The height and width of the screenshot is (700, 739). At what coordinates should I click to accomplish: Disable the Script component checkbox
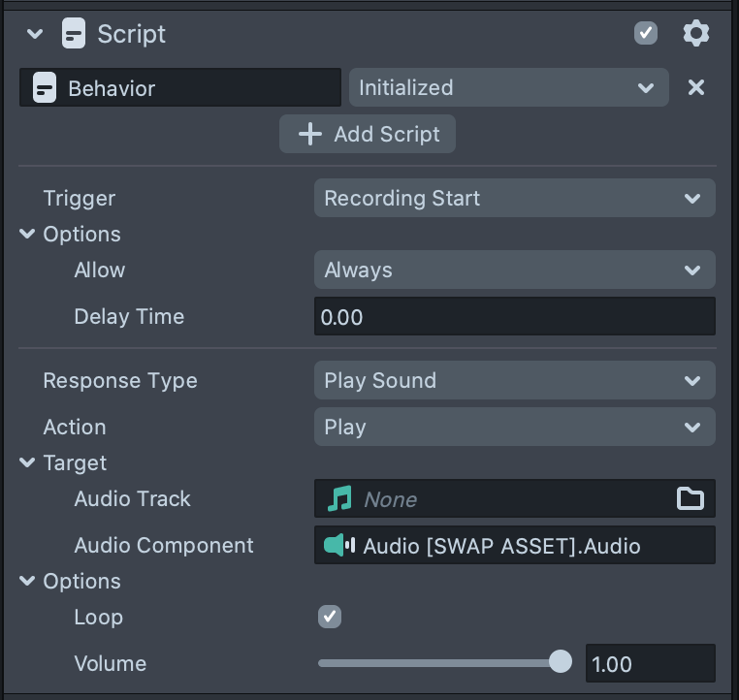click(x=646, y=34)
